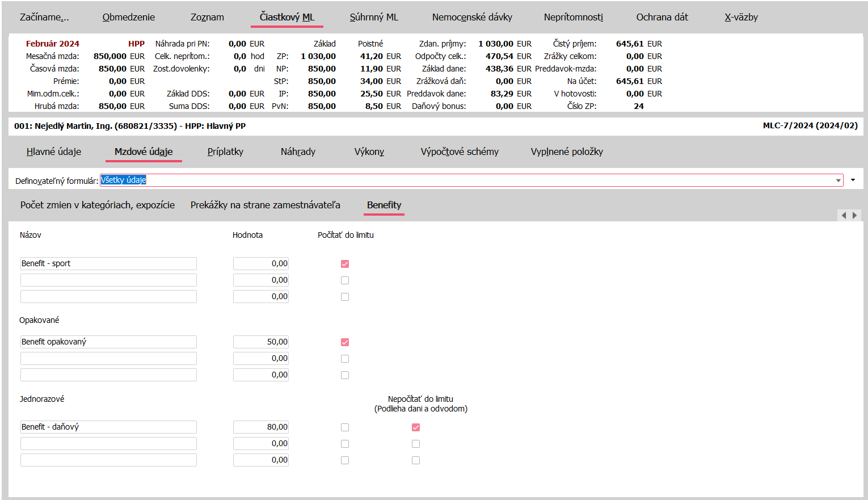This screenshot has width=868, height=500.
Task: Select the 'Všetky údaje' combo box field
Action: tap(465, 180)
